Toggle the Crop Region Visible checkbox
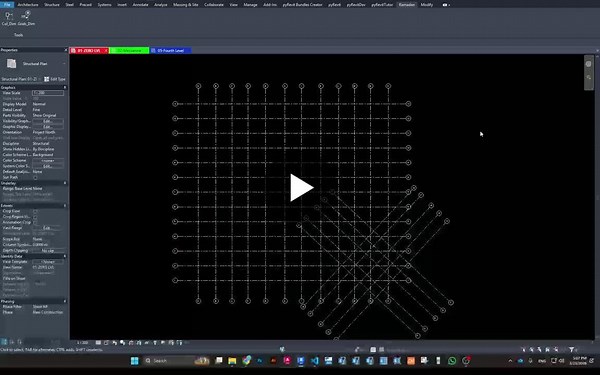The image size is (600, 375). click(35, 217)
